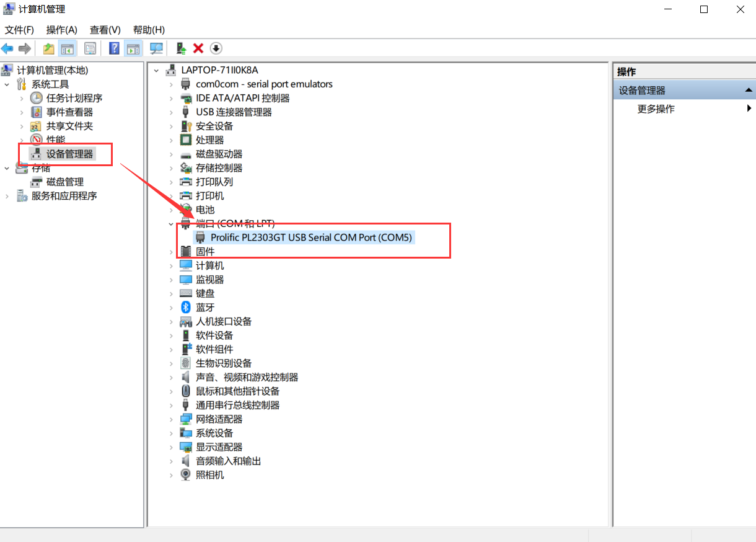Collapse the 端口 (COM 和 LPT) node

tap(171, 223)
